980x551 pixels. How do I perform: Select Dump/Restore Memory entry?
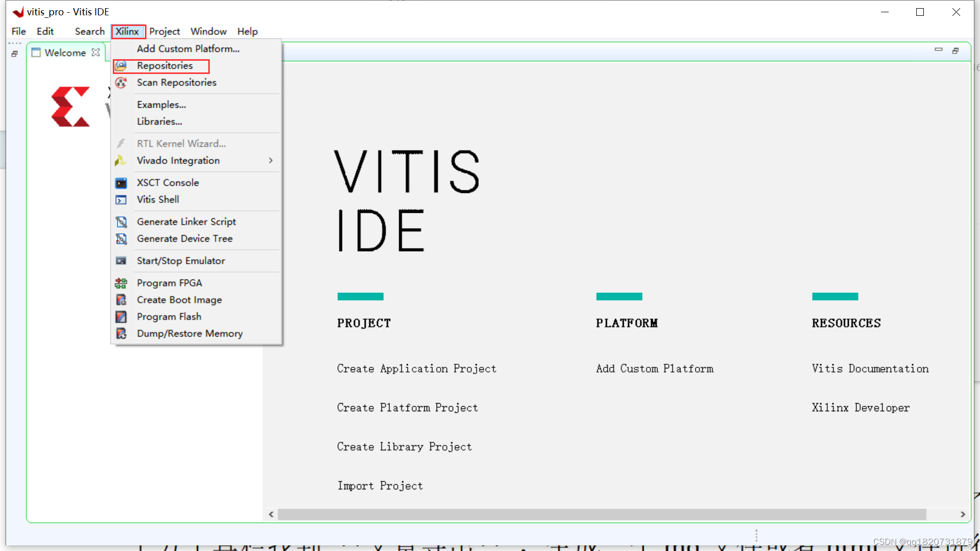[190, 334]
